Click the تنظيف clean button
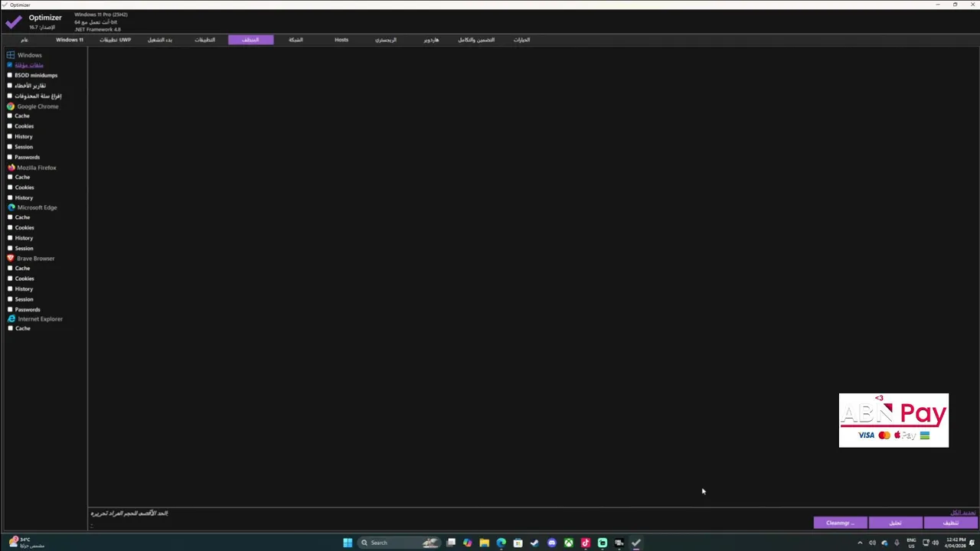 point(950,523)
